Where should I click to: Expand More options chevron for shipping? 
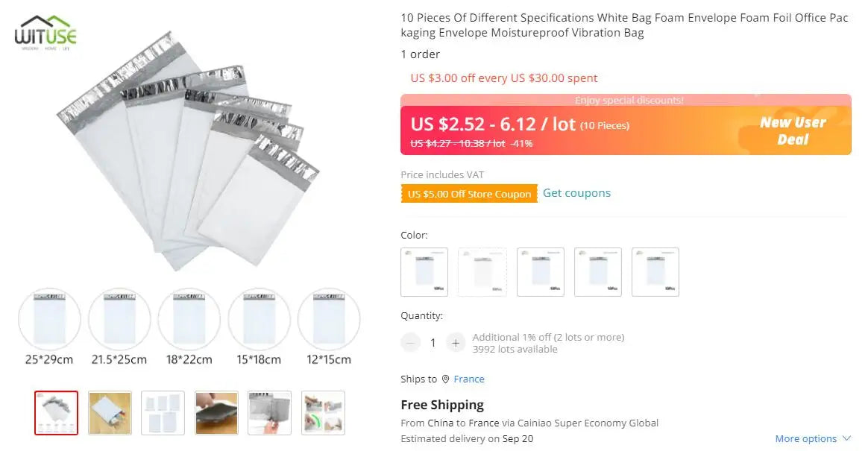[x=846, y=438]
